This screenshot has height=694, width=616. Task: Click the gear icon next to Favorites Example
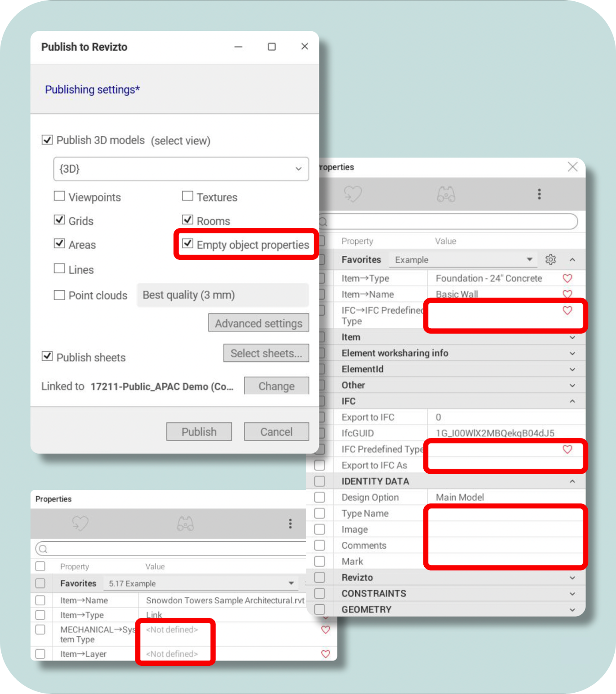tap(550, 259)
